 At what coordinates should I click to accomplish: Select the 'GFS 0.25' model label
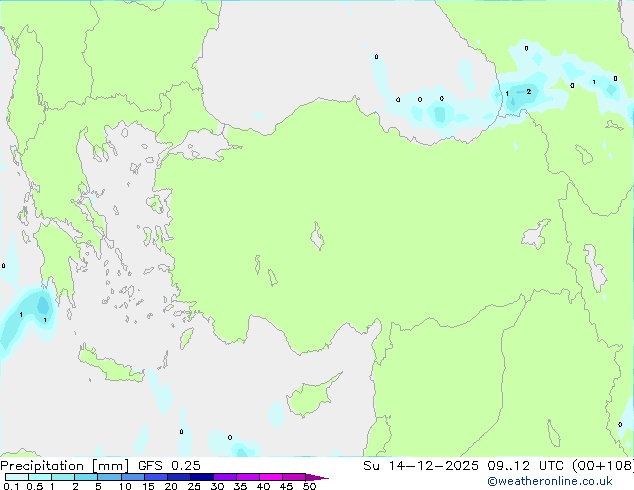169,466
